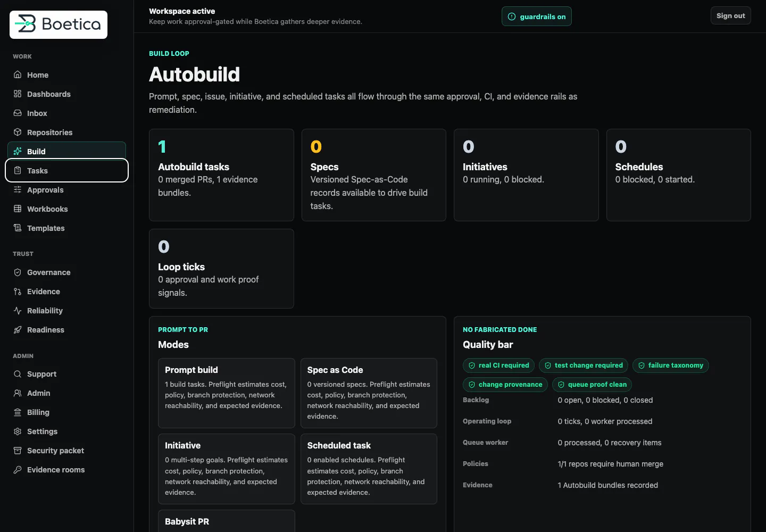Select the Prompt build mode card
The width and height of the screenshot is (766, 532).
pyautogui.click(x=227, y=393)
